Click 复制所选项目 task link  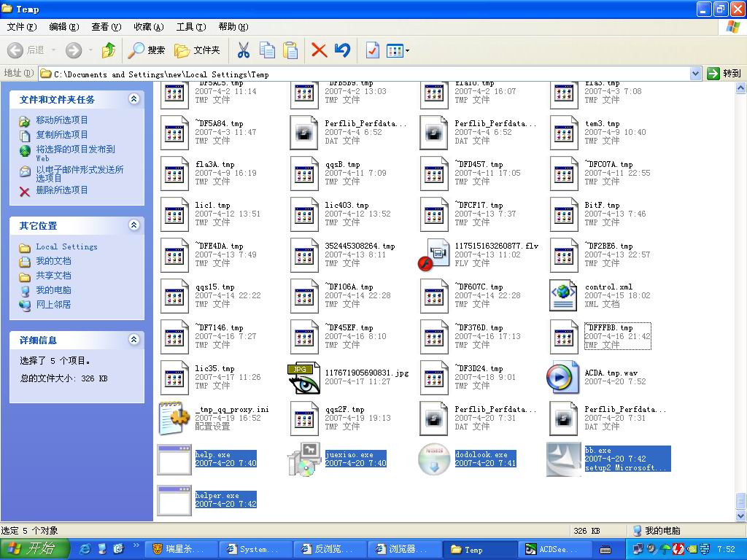click(x=62, y=135)
